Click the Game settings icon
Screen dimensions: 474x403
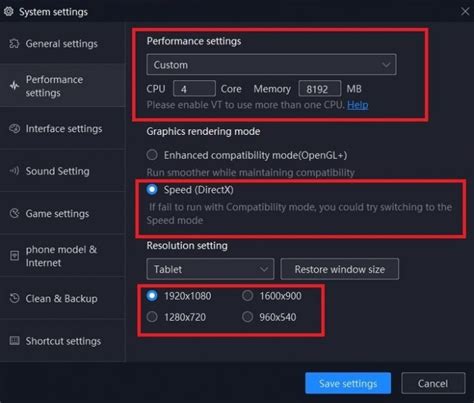tap(14, 213)
